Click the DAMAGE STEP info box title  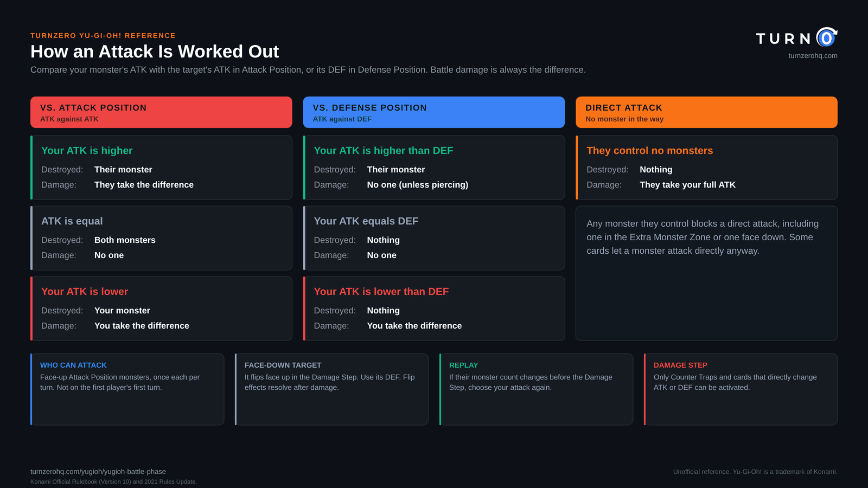680,365
